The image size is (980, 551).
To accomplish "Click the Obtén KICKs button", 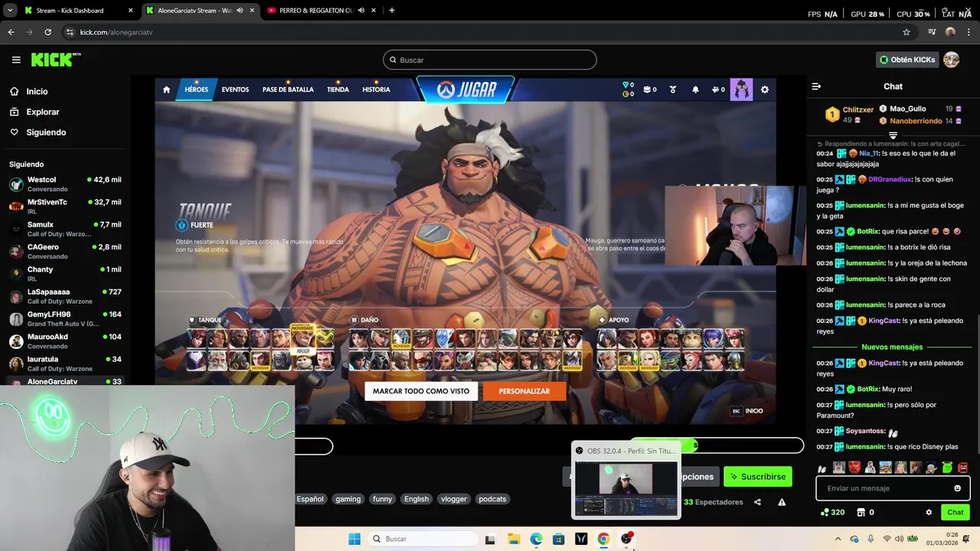I will [906, 60].
